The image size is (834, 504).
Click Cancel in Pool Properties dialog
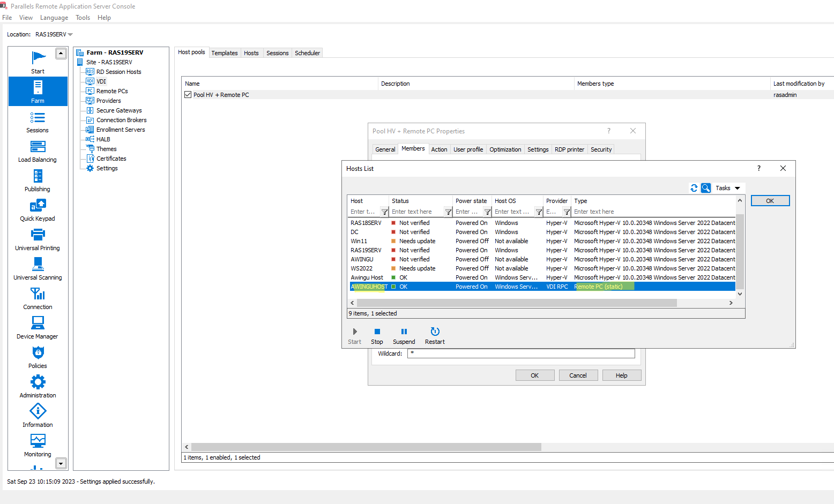pyautogui.click(x=578, y=375)
